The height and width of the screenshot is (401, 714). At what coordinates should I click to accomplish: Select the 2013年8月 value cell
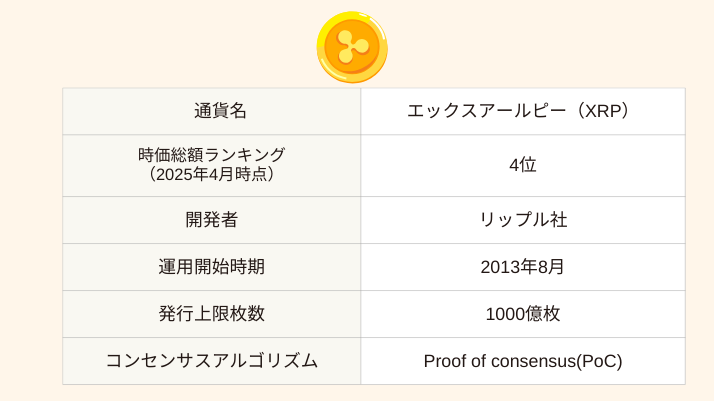[x=523, y=267]
